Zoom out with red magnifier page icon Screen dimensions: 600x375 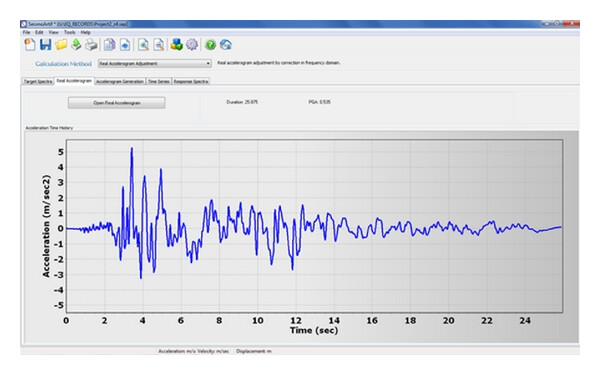pos(158,45)
